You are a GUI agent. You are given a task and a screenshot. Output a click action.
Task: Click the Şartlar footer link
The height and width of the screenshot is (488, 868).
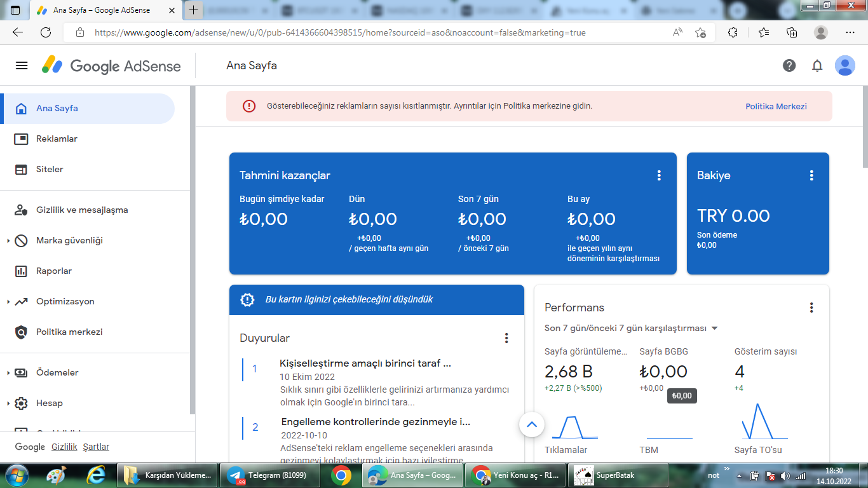(x=96, y=447)
